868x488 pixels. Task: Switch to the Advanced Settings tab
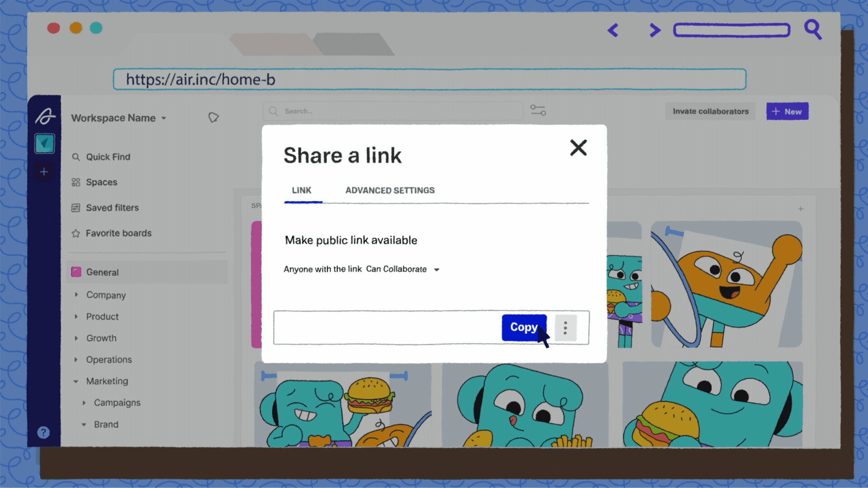pyautogui.click(x=390, y=190)
